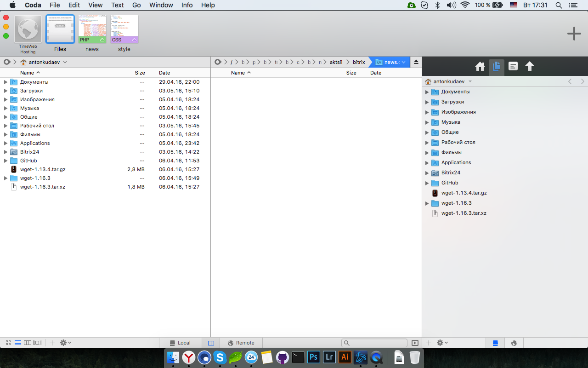588x368 pixels.
Task: Switch to list view
Action: tap(18, 343)
